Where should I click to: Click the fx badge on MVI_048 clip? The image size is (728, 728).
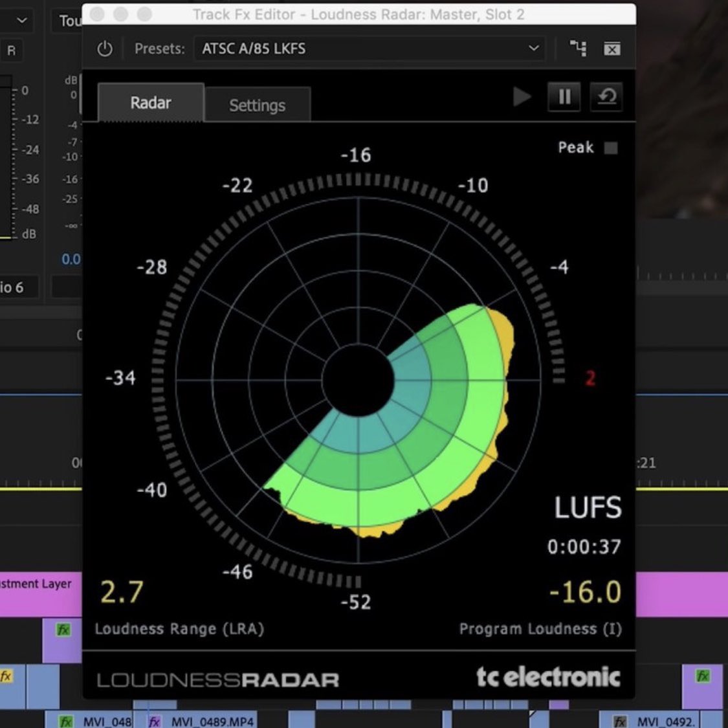(65, 722)
